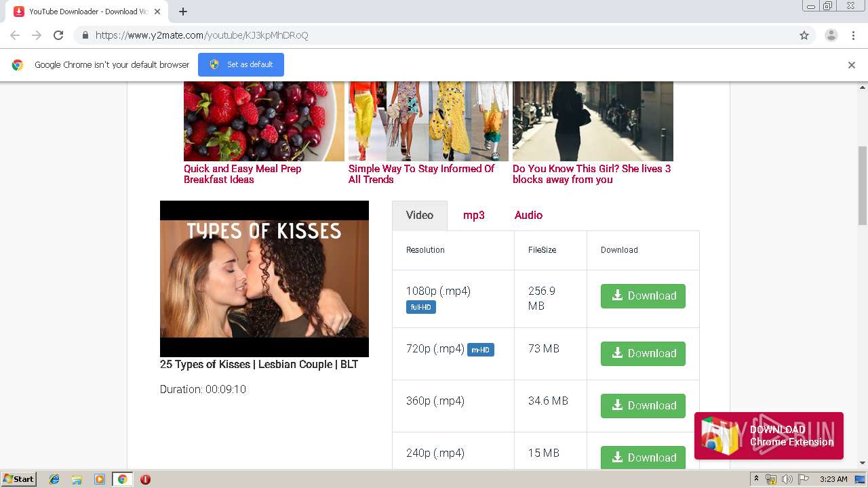
Task: Click the Types of Kisses video thumbnail
Action: [264, 279]
